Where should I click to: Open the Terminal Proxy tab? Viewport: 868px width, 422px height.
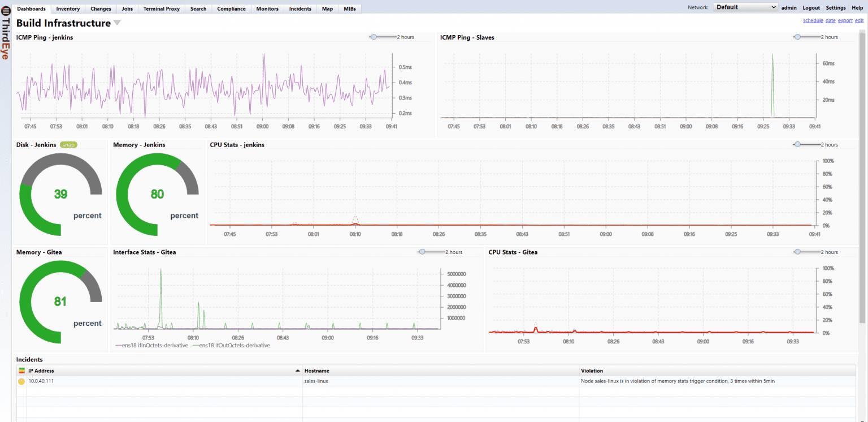[161, 8]
